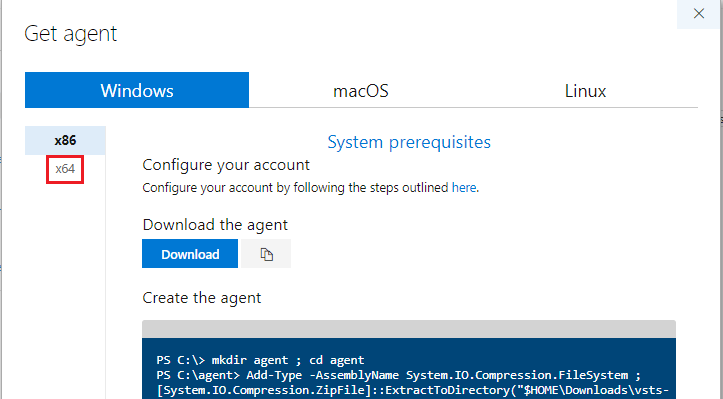Image resolution: width=723 pixels, height=399 pixels.
Task: Select the x64 architecture option
Action: click(x=65, y=169)
